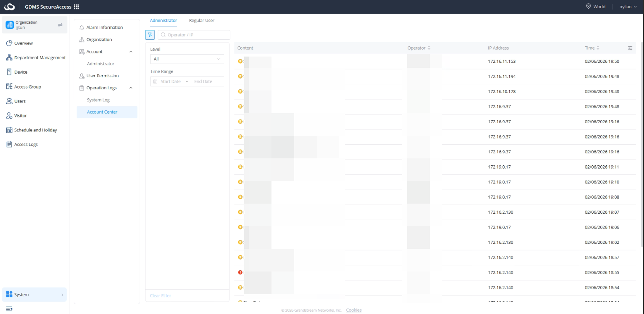Viewport: 644px width, 314px height.
Task: Open the Cookies link in footer
Action: click(x=354, y=310)
